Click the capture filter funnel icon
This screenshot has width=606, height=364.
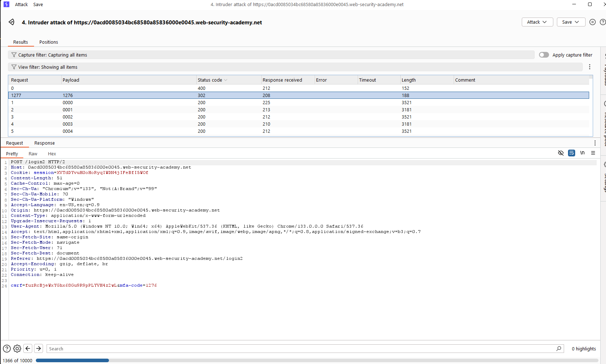pos(14,55)
